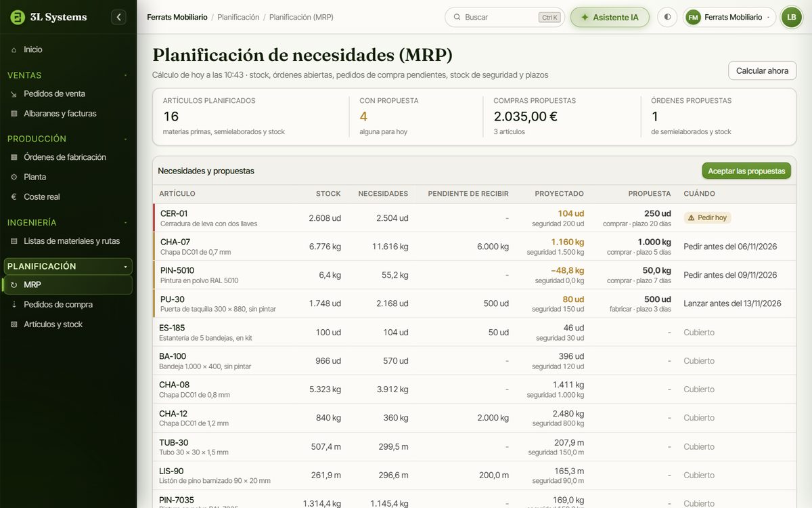812x508 pixels.
Task: Click the Órdenes de fabricación icon
Action: coord(14,157)
